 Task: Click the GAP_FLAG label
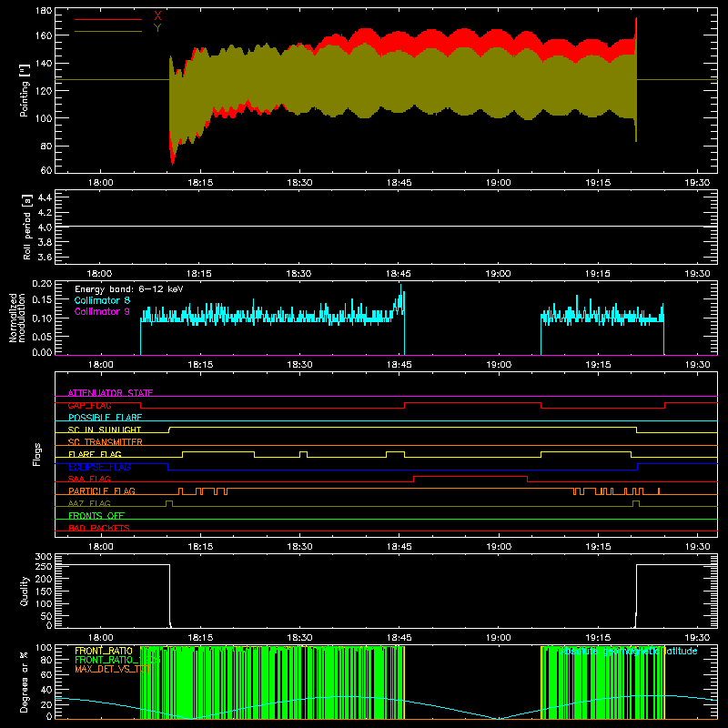point(89,405)
